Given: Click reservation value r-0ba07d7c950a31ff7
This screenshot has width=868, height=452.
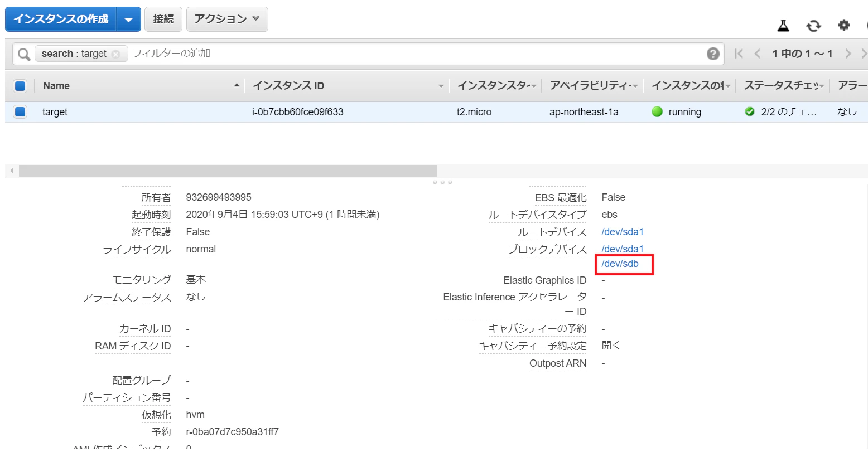Looking at the screenshot, I should pos(233,432).
